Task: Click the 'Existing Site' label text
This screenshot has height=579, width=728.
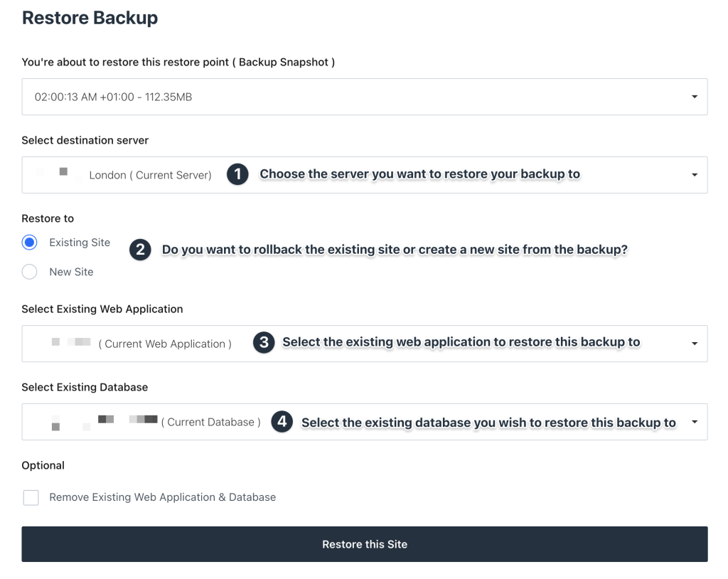Action: click(80, 243)
